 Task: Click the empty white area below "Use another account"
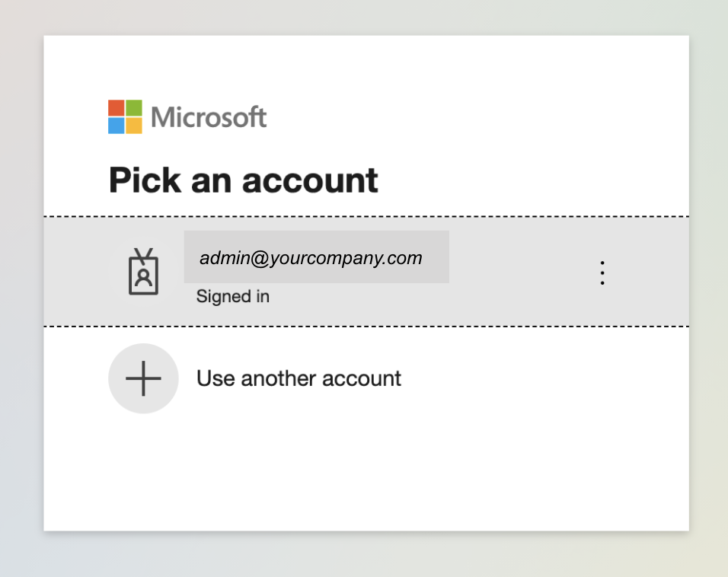coord(366,472)
